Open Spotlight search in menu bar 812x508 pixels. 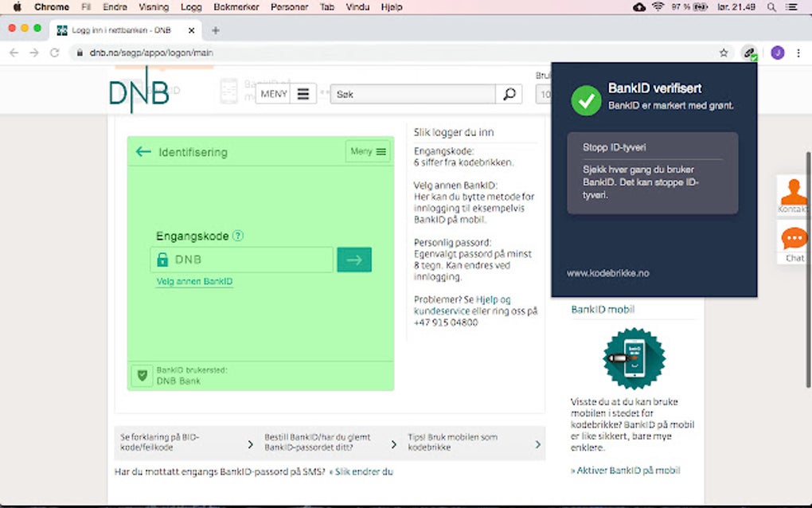[x=771, y=7]
